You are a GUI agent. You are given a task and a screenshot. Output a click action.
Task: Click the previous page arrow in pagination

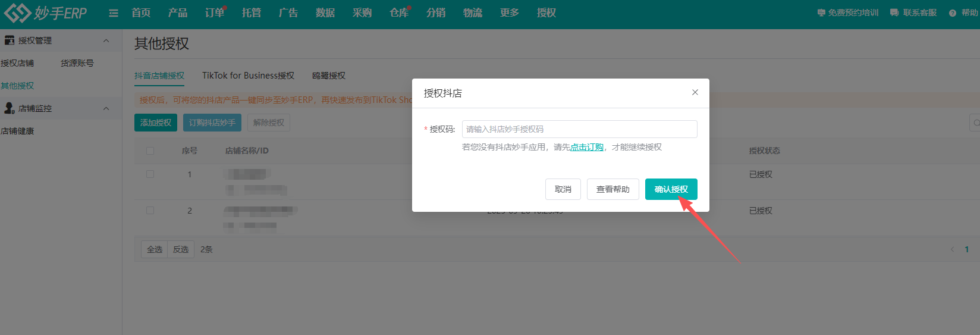[x=952, y=249]
